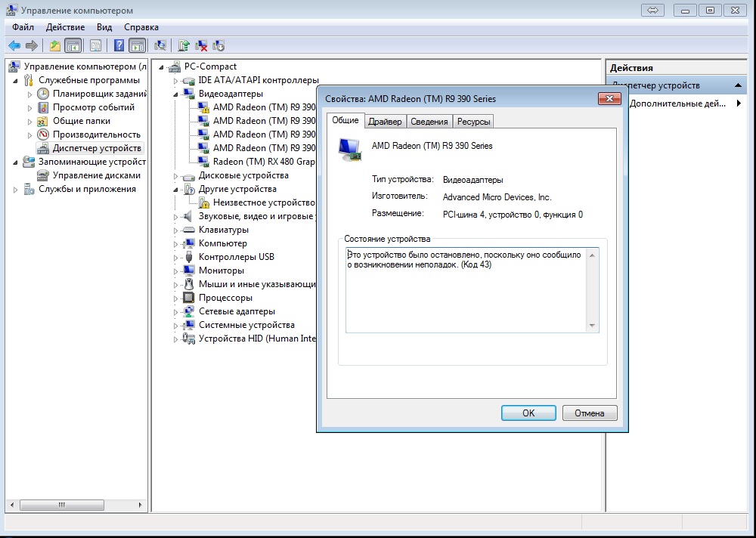Expand the Службы и приложения node
Image resolution: width=756 pixels, height=538 pixels.
click(x=15, y=190)
